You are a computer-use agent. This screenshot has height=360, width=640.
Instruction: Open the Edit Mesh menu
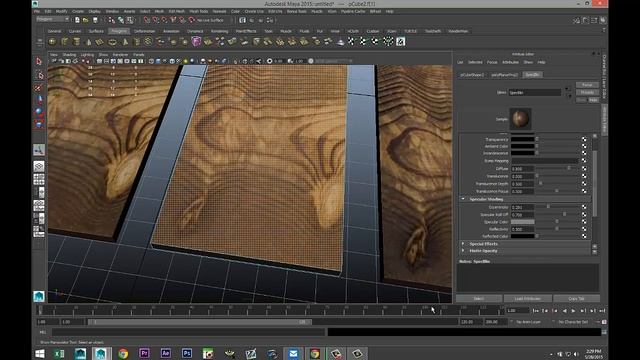coord(177,11)
